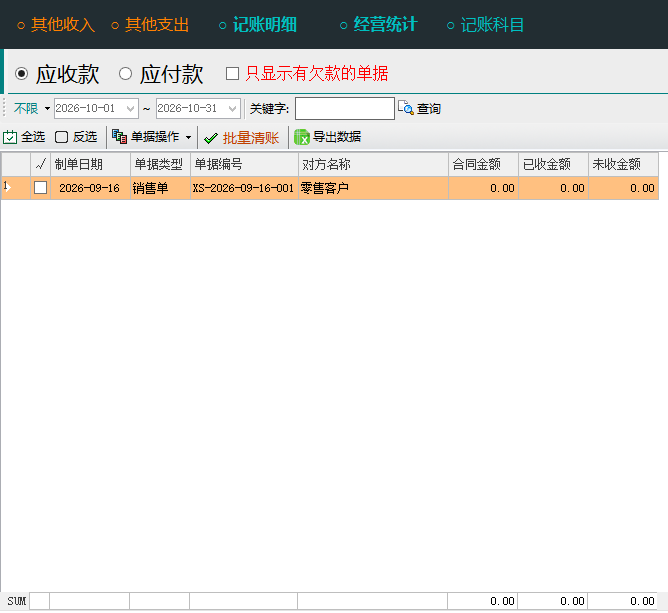668x613 pixels.
Task: Click the 导出数据 Excel icon
Action: tap(302, 137)
